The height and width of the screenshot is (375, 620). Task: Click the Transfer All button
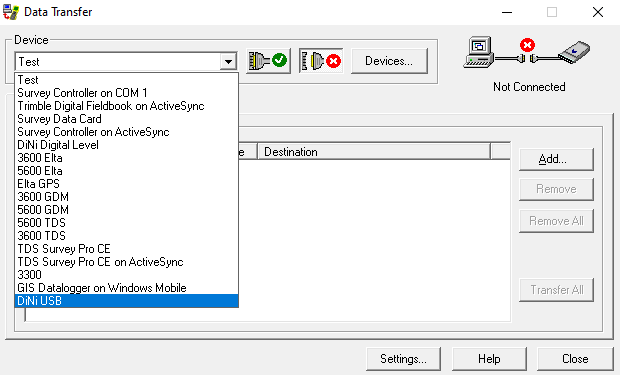(x=556, y=290)
